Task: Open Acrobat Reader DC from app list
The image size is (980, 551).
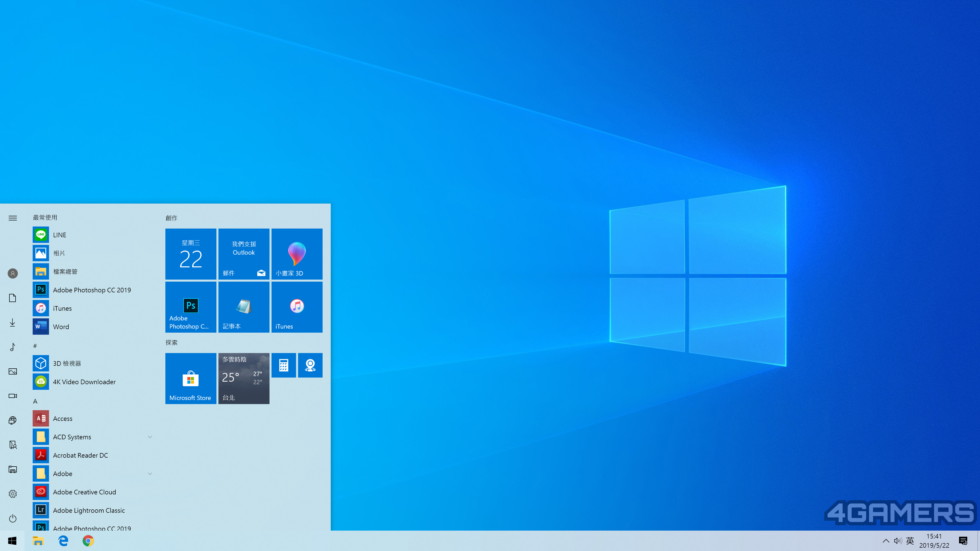Action: click(80, 455)
